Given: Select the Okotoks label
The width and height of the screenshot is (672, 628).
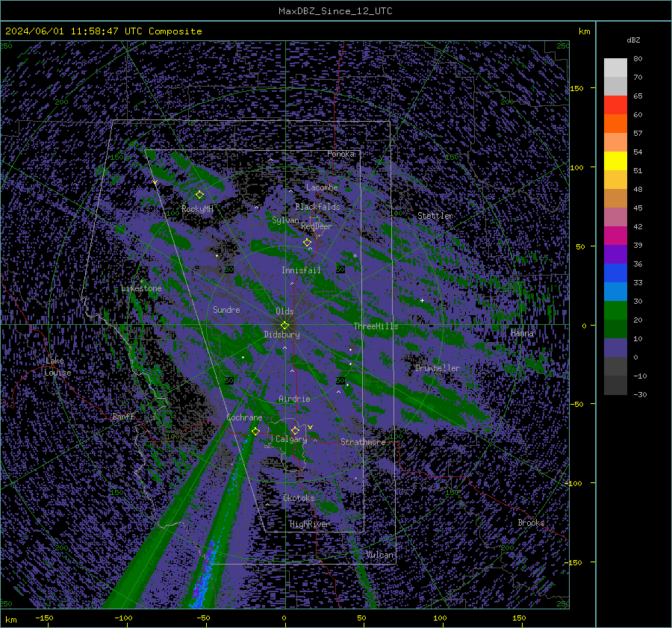Looking at the screenshot, I should (299, 498).
